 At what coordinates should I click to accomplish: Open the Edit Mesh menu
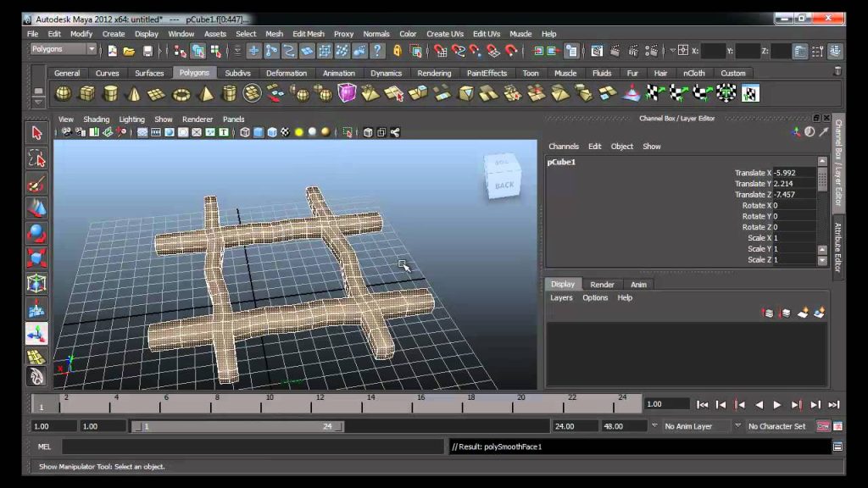(309, 34)
